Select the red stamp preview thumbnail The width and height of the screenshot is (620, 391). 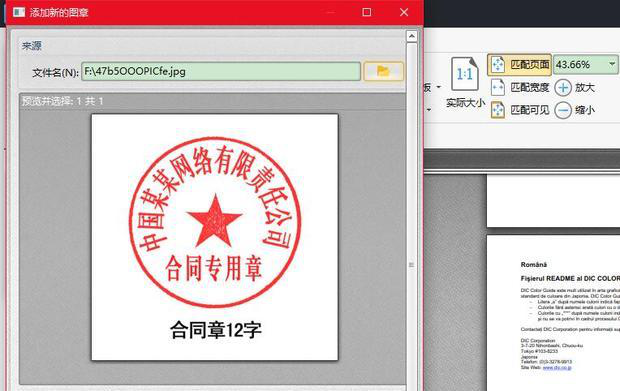(x=215, y=237)
